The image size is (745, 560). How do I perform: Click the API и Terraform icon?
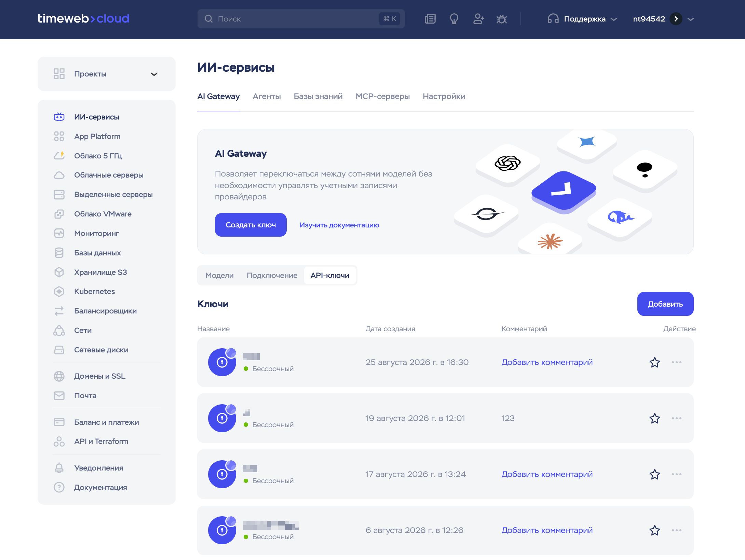point(59,441)
